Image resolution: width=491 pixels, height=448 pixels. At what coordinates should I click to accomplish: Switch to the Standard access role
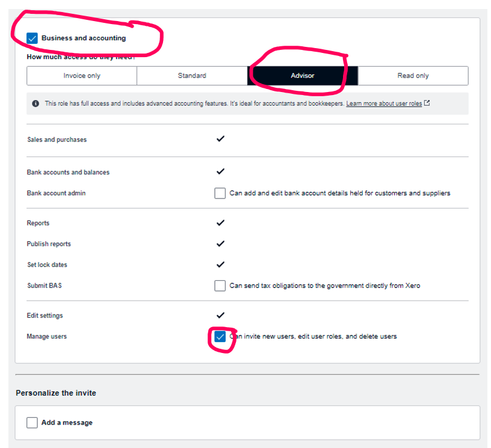click(192, 76)
